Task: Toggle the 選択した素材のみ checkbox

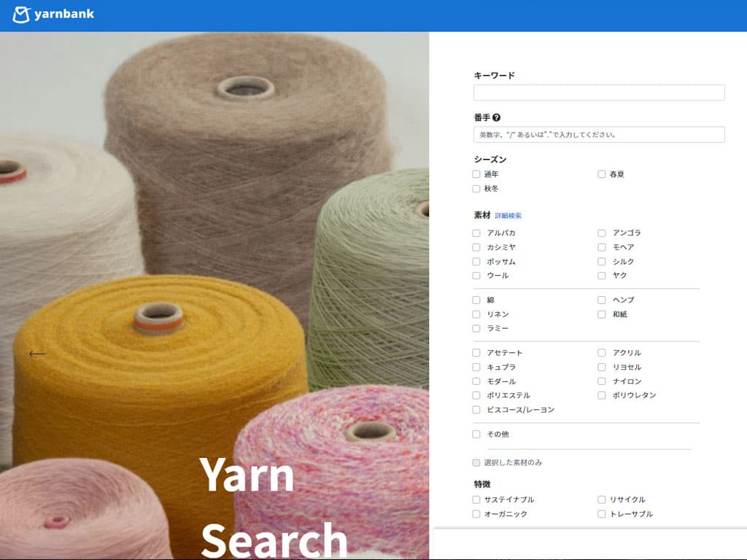Action: pyautogui.click(x=476, y=463)
